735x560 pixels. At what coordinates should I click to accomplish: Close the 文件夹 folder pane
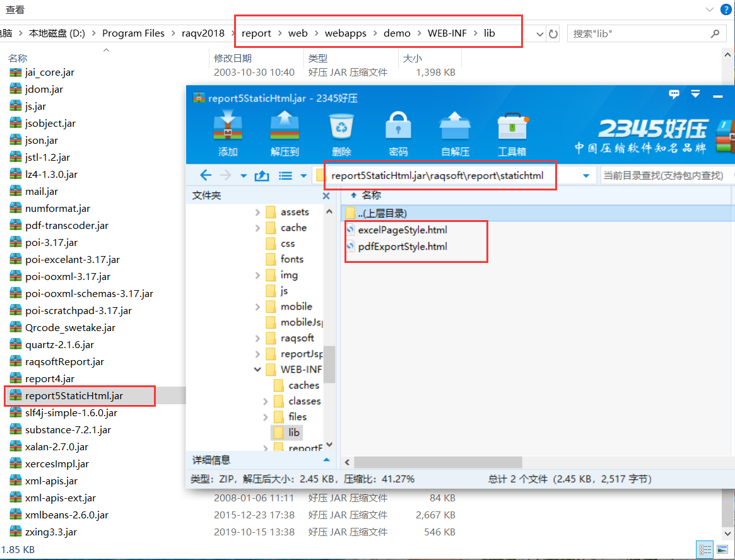pyautogui.click(x=326, y=196)
